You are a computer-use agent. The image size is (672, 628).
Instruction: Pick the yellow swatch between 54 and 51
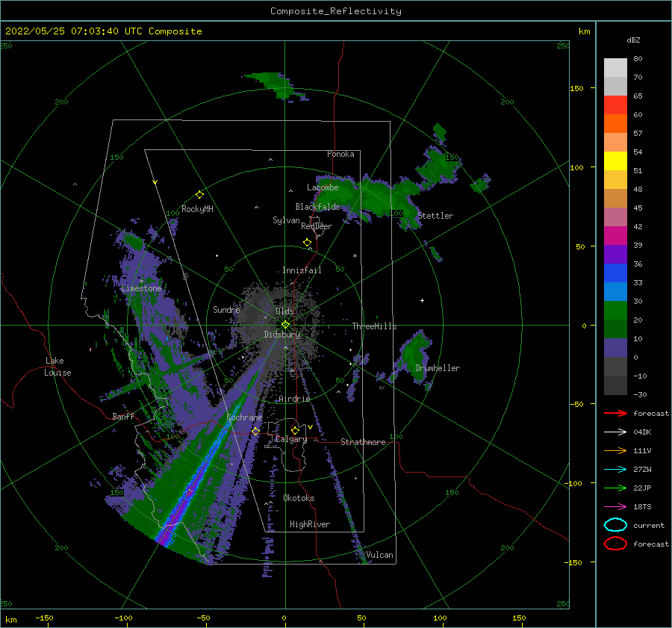615,161
